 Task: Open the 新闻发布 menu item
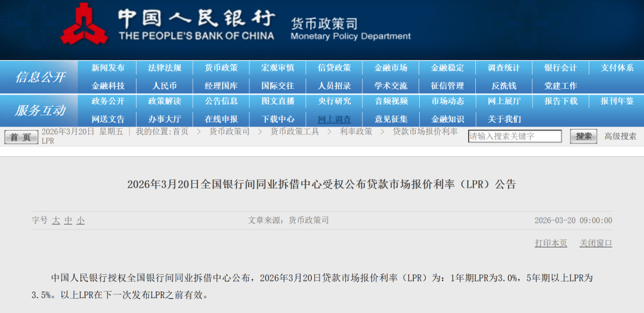tap(108, 68)
